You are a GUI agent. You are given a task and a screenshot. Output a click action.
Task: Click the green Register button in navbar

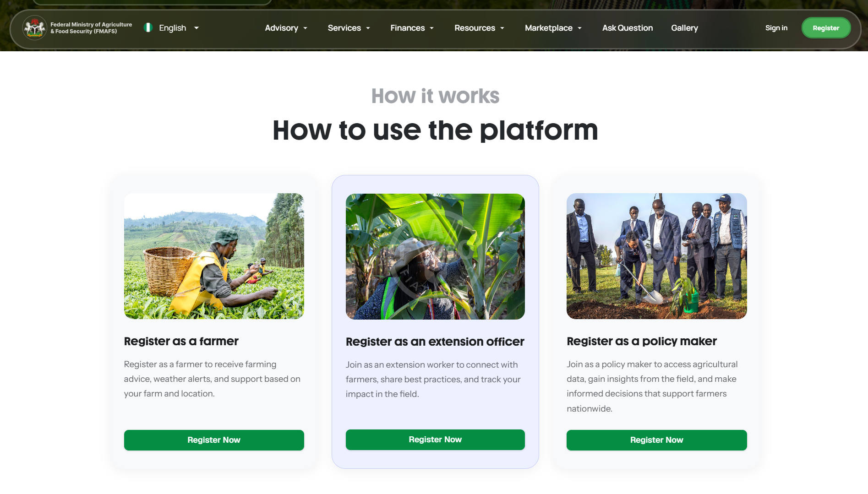[x=826, y=28]
